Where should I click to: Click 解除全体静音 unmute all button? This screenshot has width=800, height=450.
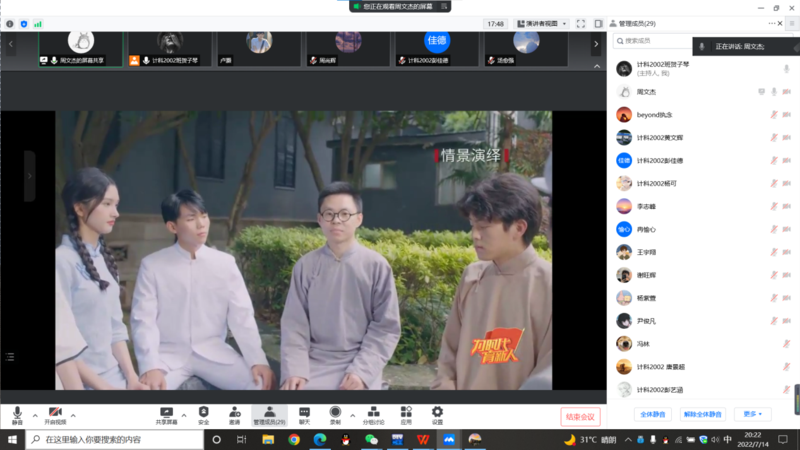click(x=703, y=414)
